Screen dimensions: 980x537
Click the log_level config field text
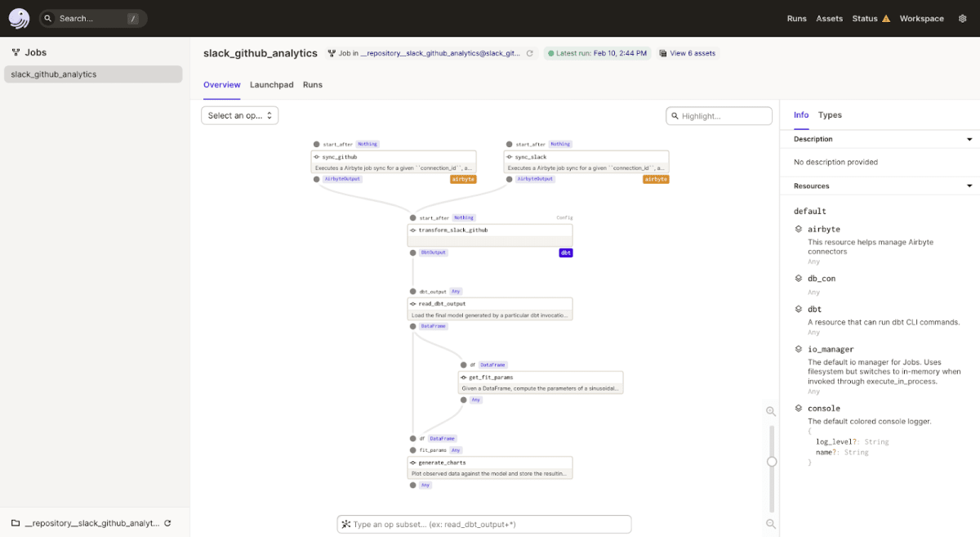point(833,441)
